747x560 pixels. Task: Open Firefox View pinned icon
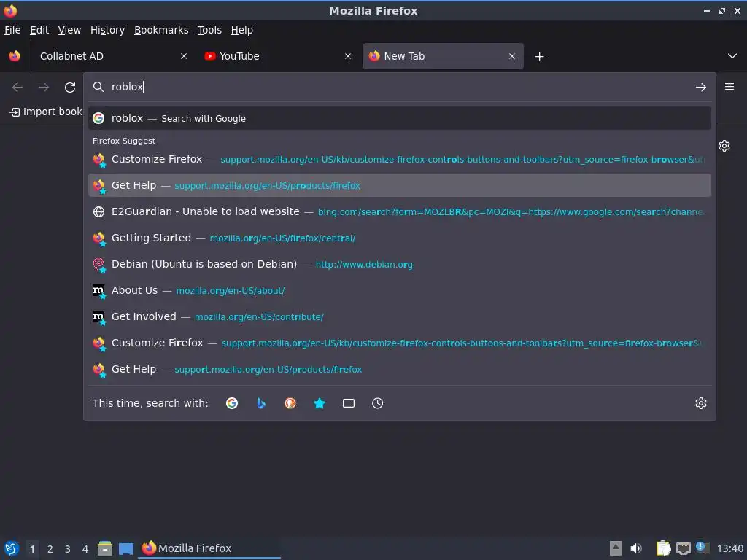pyautogui.click(x=15, y=56)
